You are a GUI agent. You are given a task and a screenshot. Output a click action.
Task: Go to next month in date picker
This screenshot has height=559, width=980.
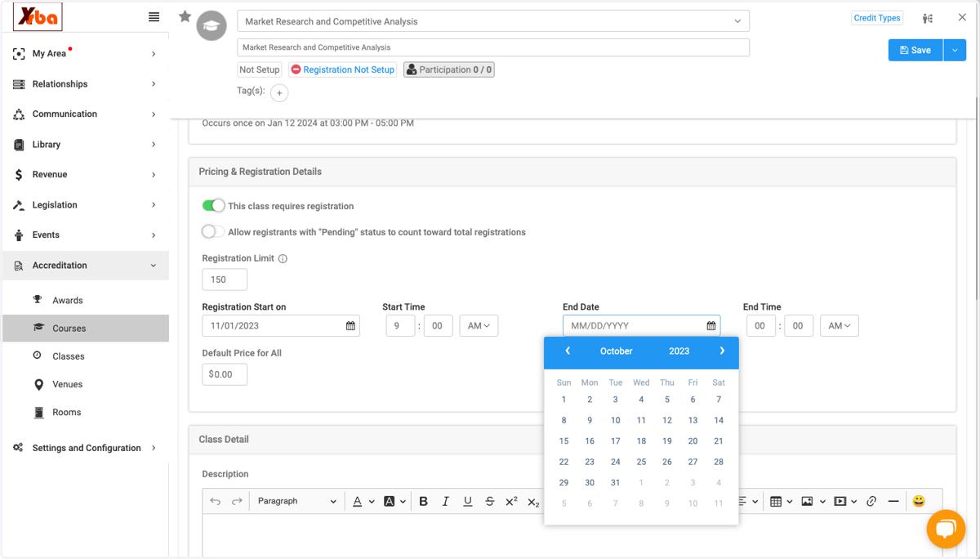(722, 351)
